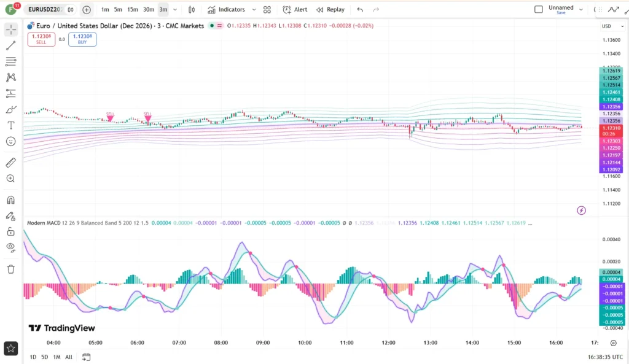Screen dimensions: 629x364
Task: Select the brush drawing tool
Action: point(11,109)
